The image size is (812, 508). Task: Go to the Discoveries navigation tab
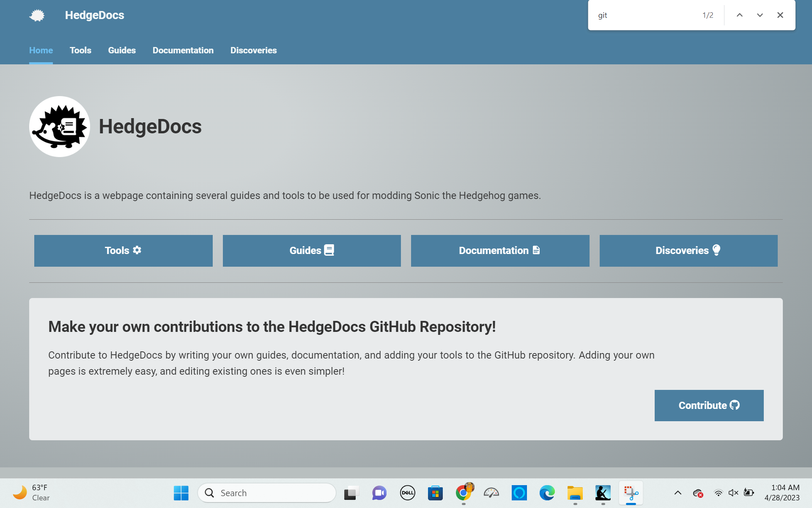253,50
